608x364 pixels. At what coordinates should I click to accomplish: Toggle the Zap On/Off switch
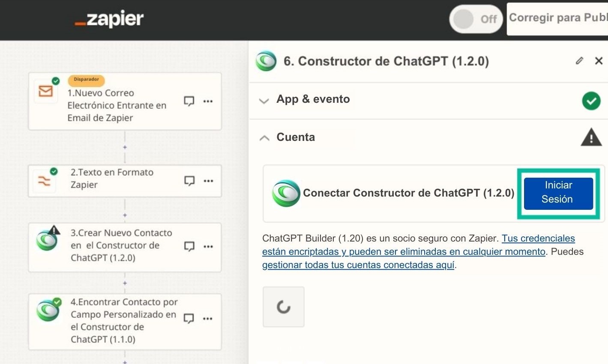point(476,19)
